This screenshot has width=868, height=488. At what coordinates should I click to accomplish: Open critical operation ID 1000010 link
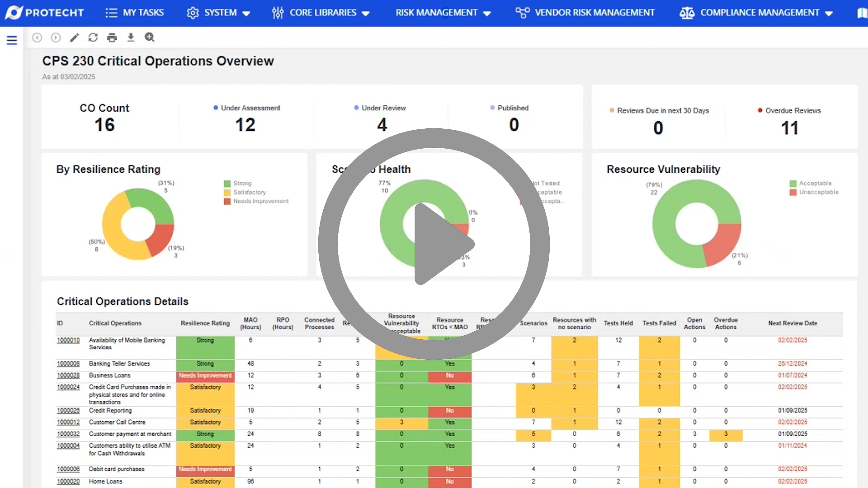click(68, 340)
